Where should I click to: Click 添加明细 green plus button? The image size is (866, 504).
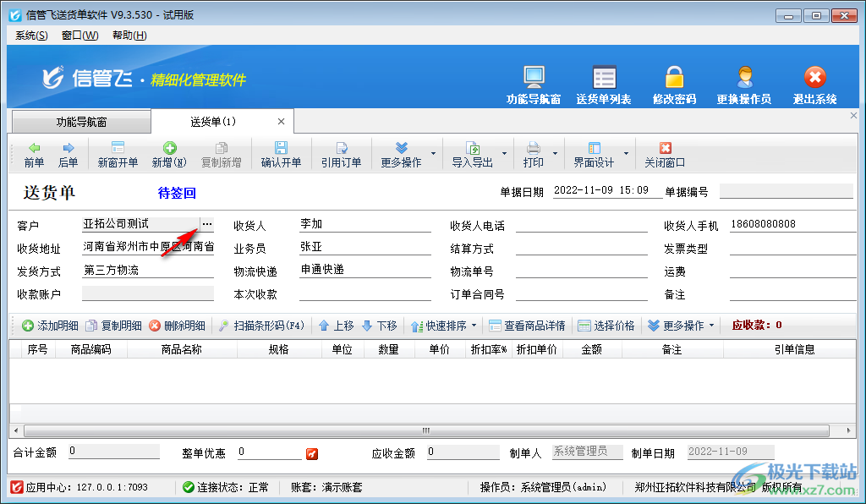point(50,326)
